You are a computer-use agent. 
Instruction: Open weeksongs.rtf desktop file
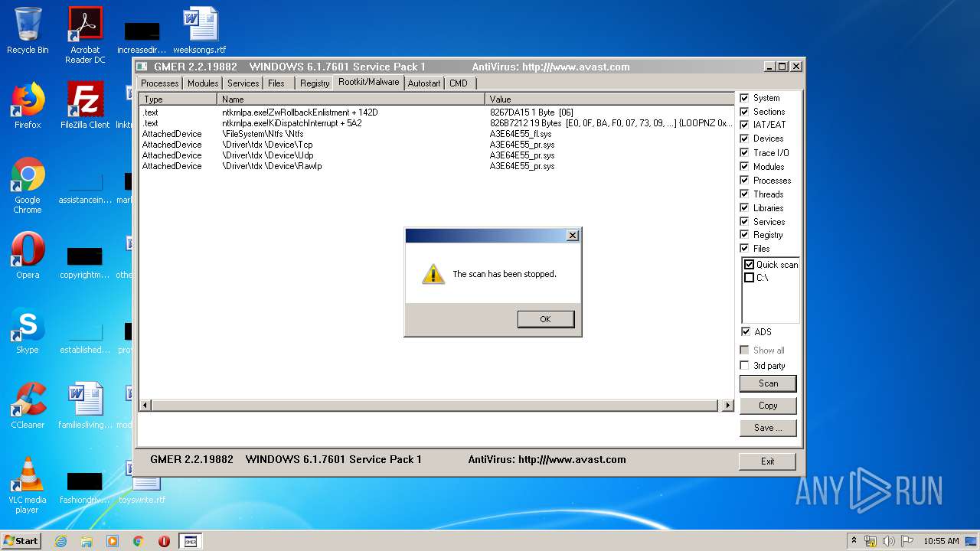[x=199, y=31]
